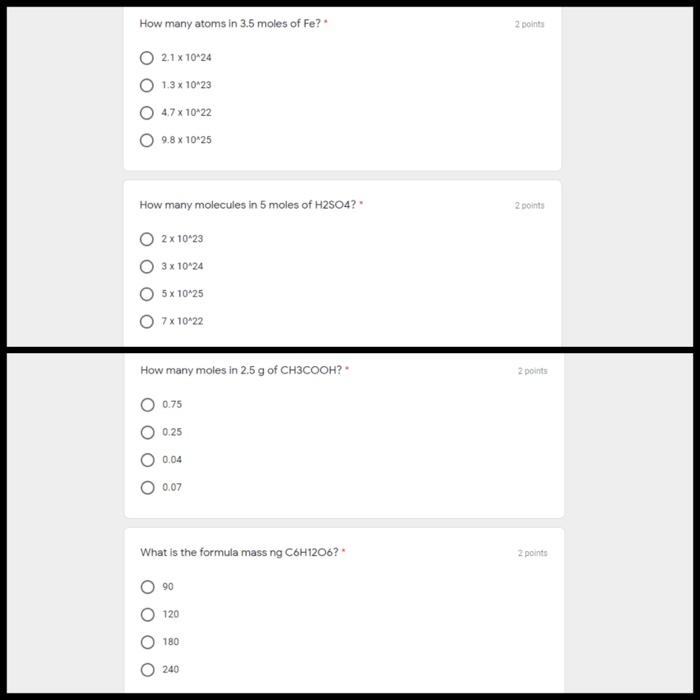Click the C6H12O6 formula mass question

point(239,552)
